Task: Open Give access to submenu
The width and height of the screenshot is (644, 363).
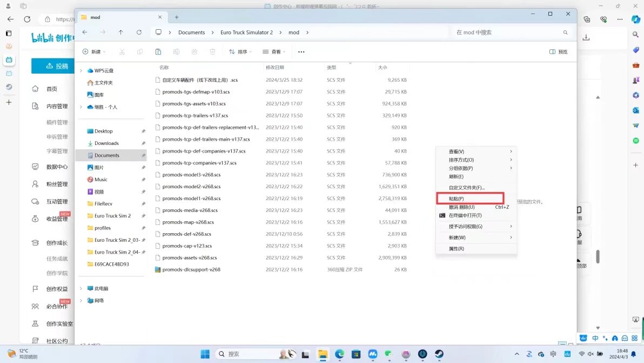Action: [x=476, y=227]
